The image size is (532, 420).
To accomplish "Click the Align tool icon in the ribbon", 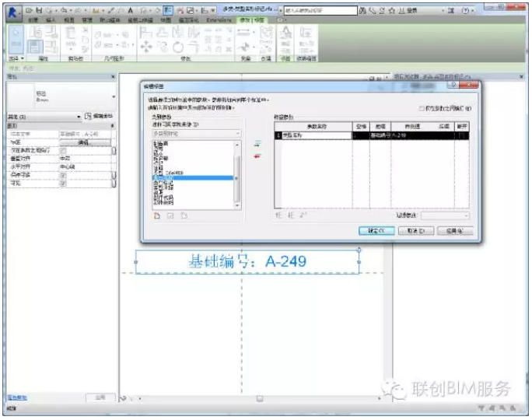I will (145, 33).
